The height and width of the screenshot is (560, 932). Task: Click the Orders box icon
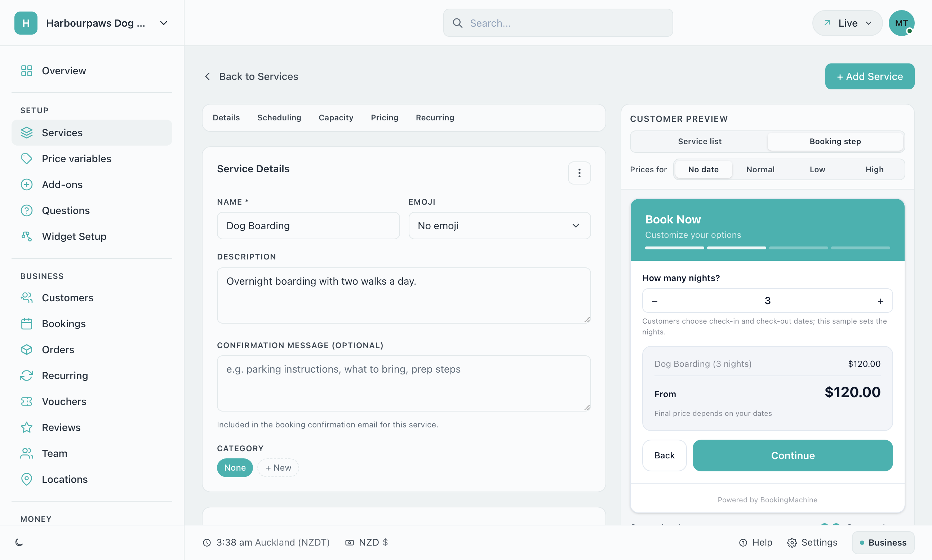tap(26, 350)
